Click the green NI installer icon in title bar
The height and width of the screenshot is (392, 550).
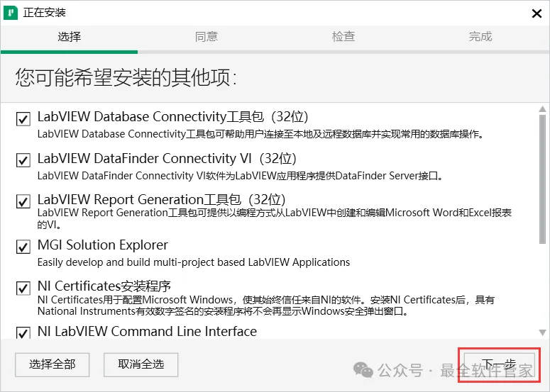[11, 13]
